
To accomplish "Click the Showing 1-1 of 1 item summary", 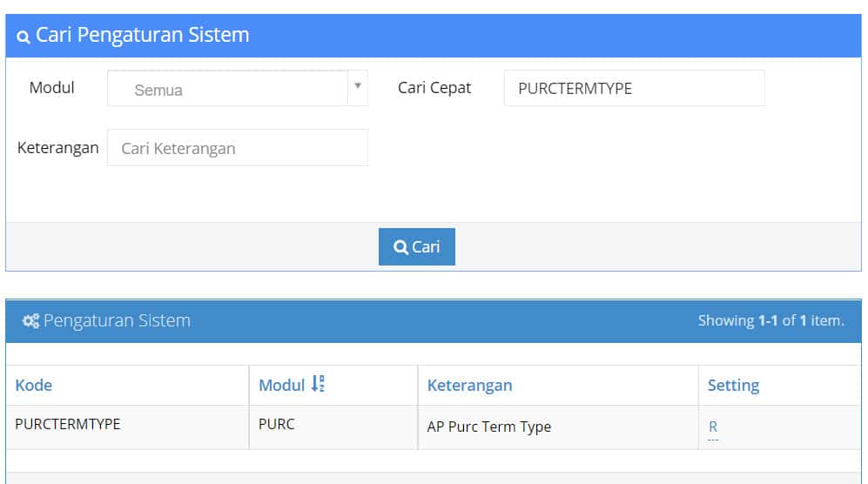I will (x=771, y=320).
